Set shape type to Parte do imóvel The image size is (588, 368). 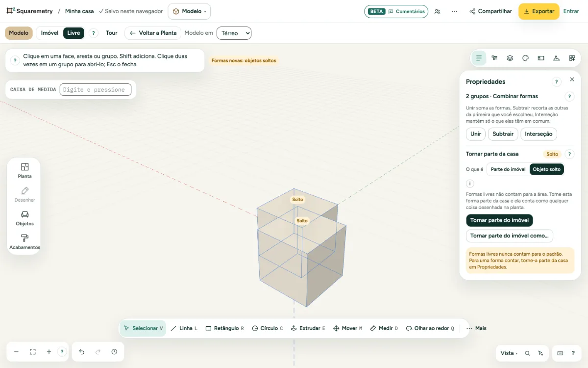coord(508,169)
